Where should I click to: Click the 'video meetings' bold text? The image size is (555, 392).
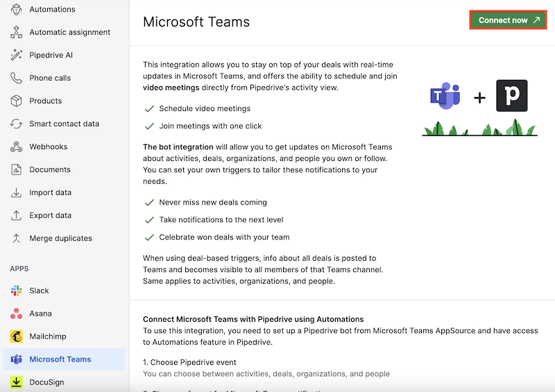(x=171, y=87)
